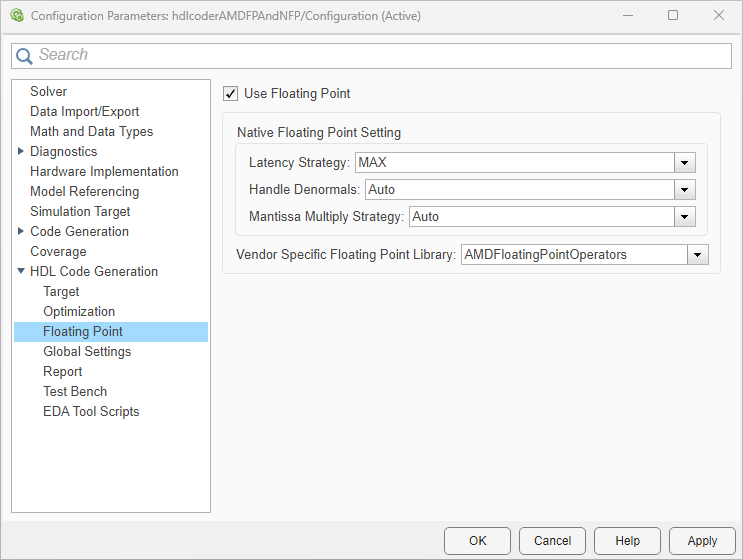
Task: Go to EDA Tool Scripts pane
Action: [91, 412]
